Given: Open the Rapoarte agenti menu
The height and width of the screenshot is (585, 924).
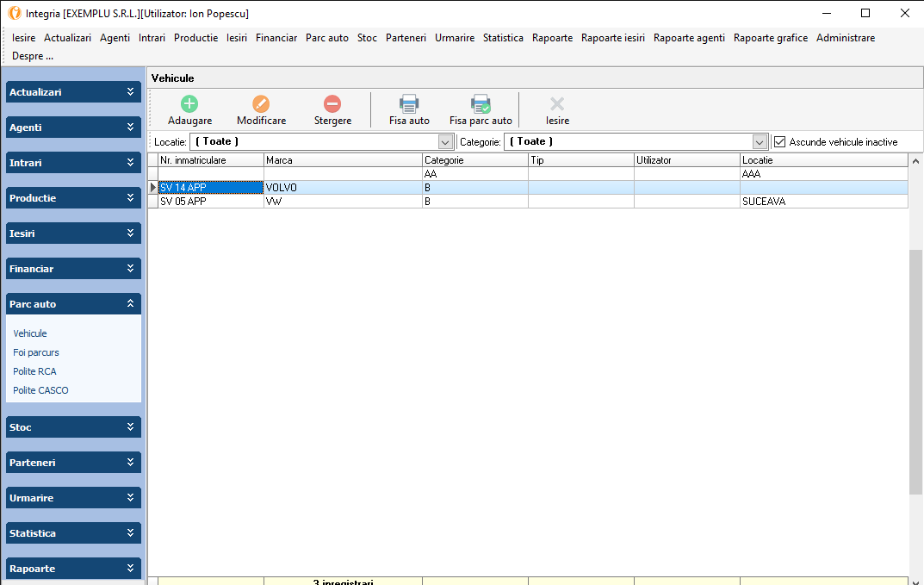Looking at the screenshot, I should click(690, 38).
